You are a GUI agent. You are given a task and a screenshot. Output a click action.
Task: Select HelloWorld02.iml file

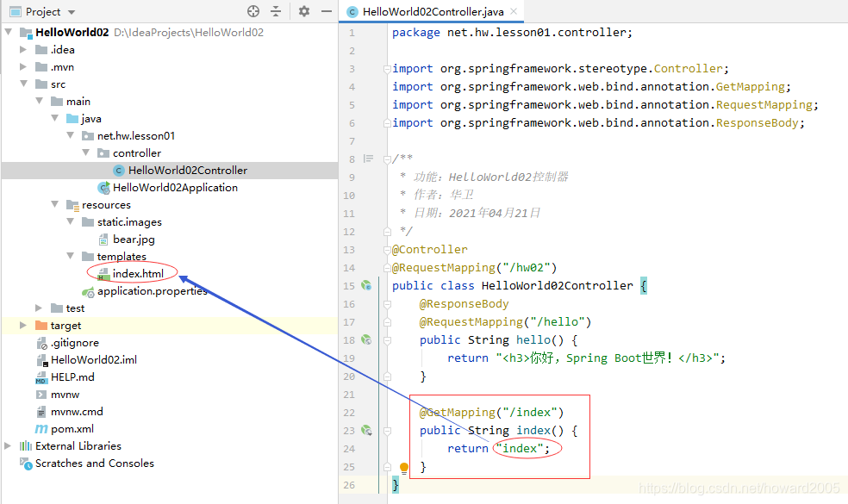(94, 360)
